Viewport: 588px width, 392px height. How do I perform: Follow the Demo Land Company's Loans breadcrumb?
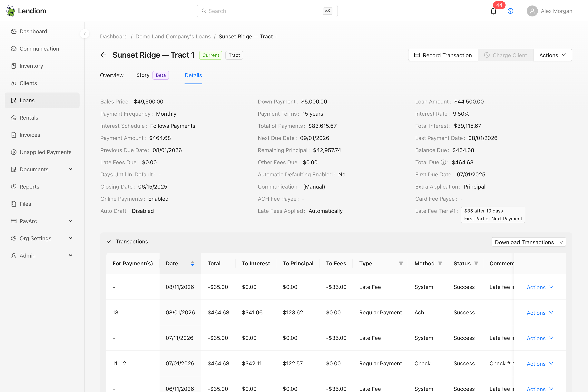pos(173,36)
